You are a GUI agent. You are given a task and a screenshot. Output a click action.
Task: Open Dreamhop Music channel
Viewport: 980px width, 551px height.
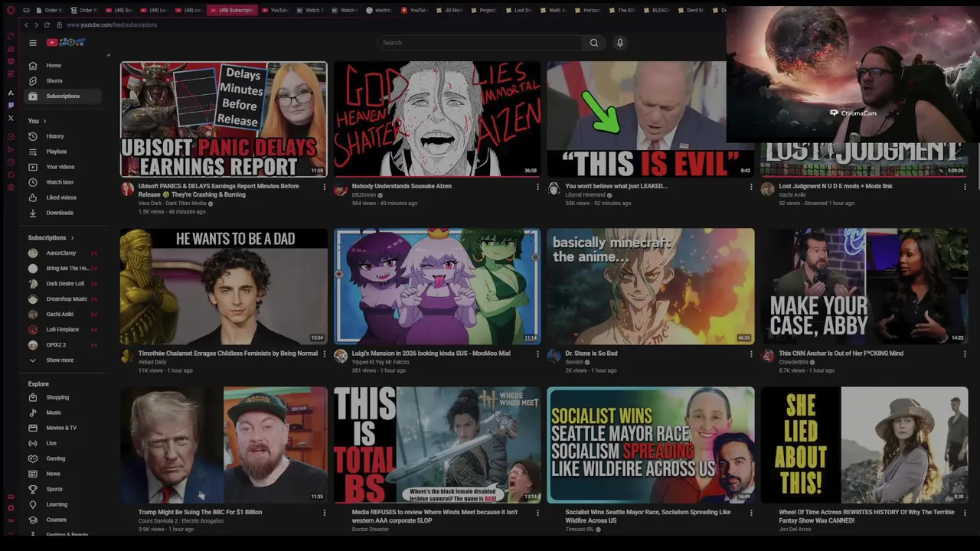click(64, 299)
